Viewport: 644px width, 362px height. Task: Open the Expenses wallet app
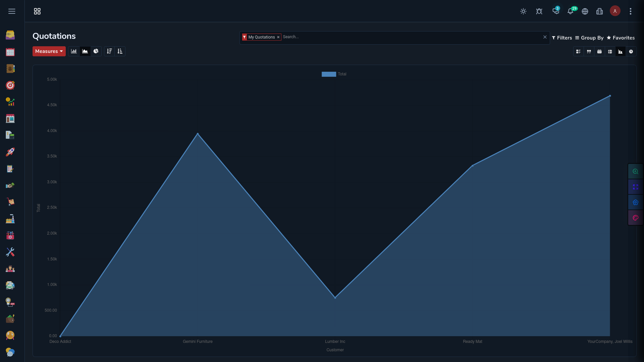[10, 319]
